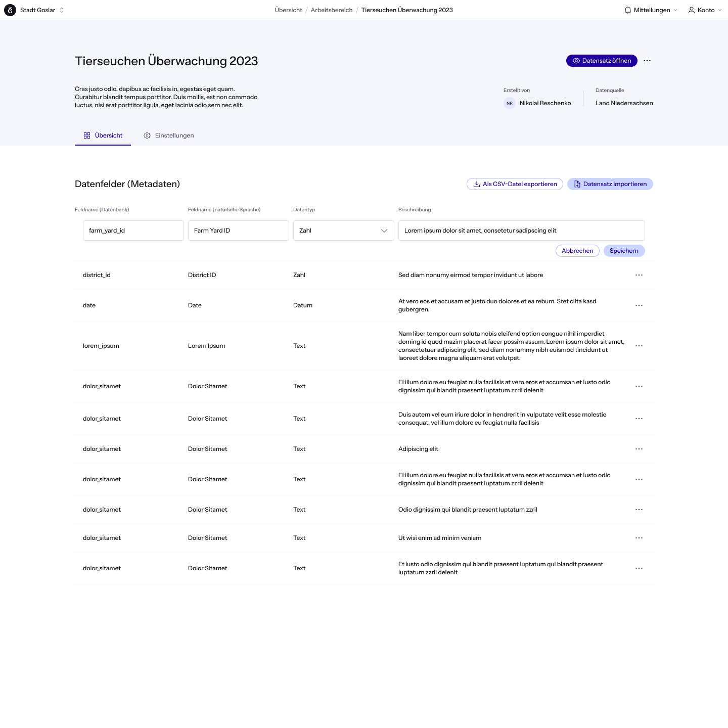
Task: Click the Stadt Goslar logo icon
Action: pyautogui.click(x=10, y=10)
